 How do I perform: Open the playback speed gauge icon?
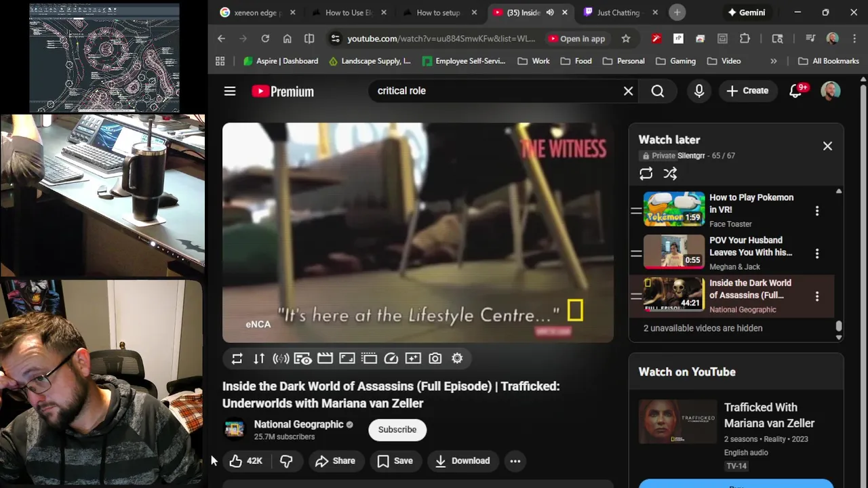pyautogui.click(x=391, y=359)
